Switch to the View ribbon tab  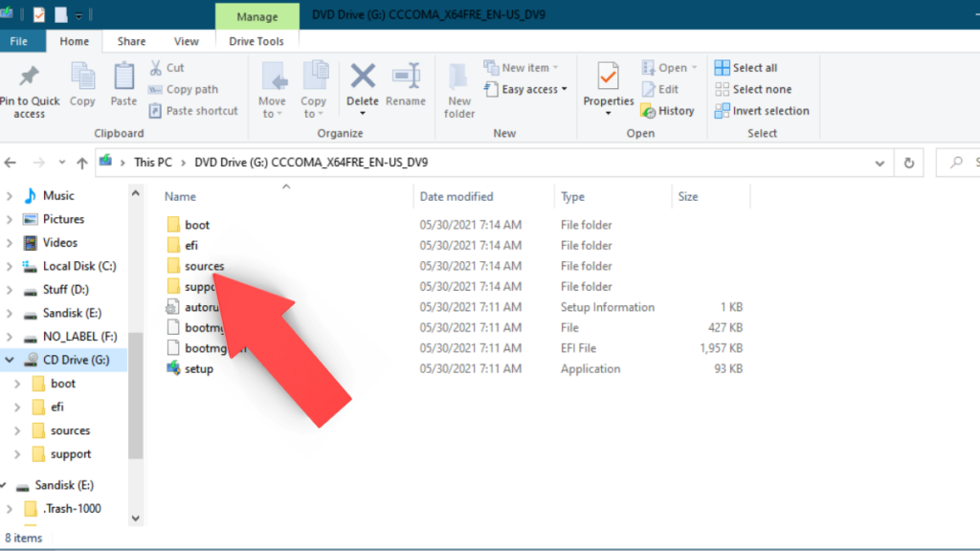coord(187,41)
